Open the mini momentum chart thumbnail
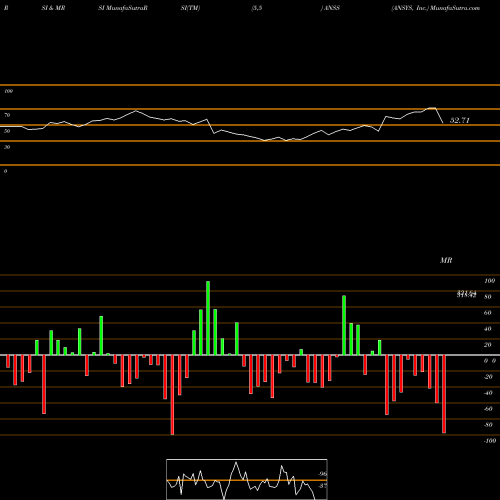The width and height of the screenshot is (500, 500). click(247, 479)
